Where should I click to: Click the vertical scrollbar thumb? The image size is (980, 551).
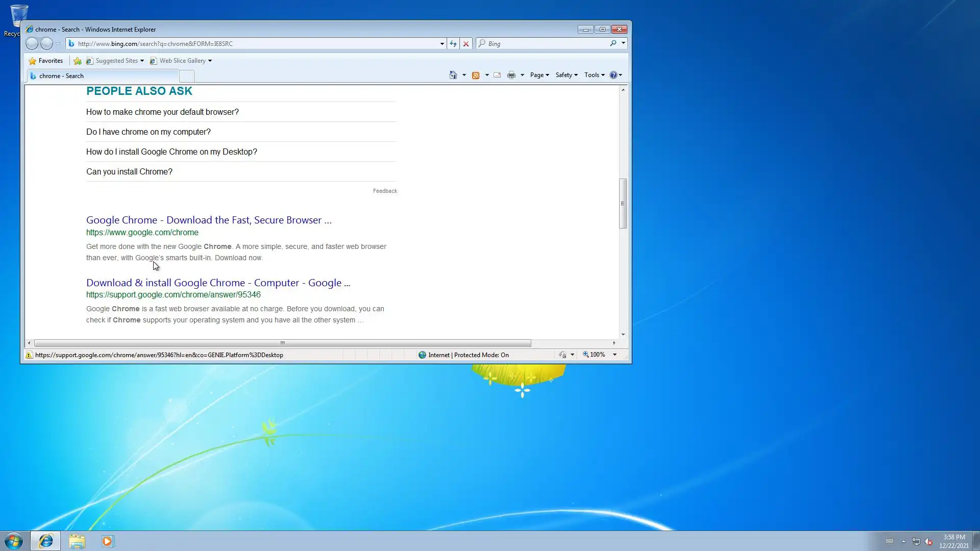pyautogui.click(x=623, y=204)
